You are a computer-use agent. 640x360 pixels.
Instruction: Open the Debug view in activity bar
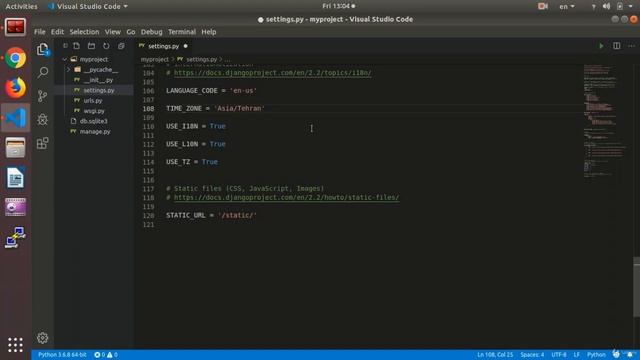tap(42, 119)
